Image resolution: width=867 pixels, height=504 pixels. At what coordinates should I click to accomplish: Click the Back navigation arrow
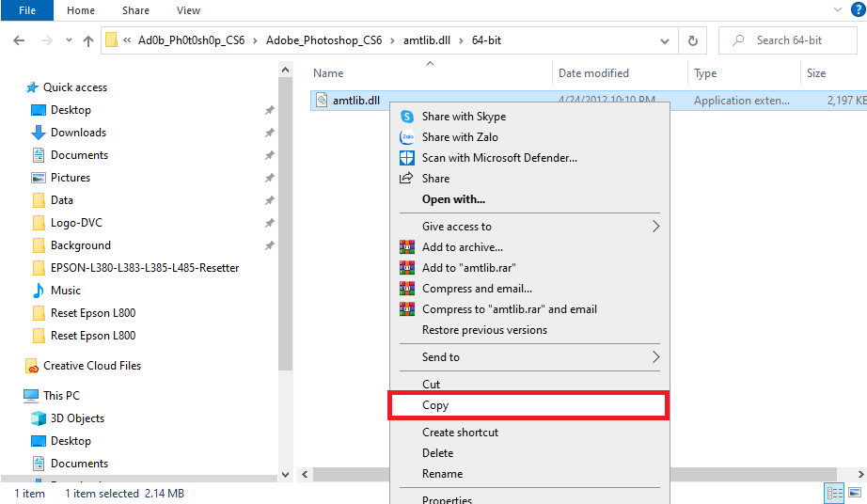click(x=19, y=40)
